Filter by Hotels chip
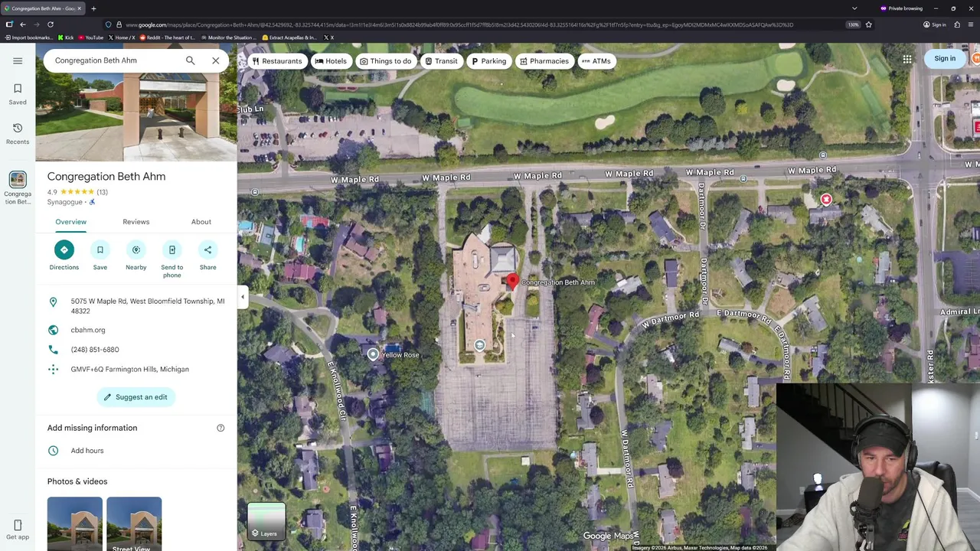980x551 pixels. (331, 61)
